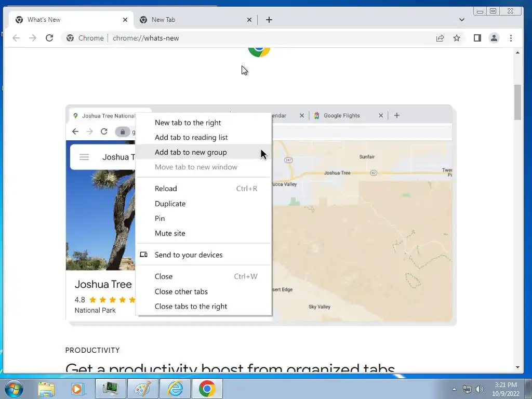Click the illustration's back arrow
Screen dimensions: 532x399
(75, 131)
